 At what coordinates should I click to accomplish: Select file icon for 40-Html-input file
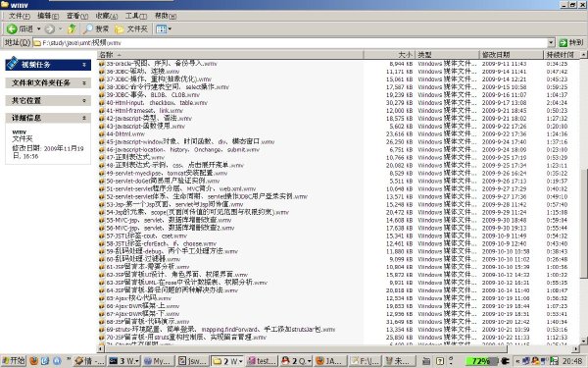102,102
